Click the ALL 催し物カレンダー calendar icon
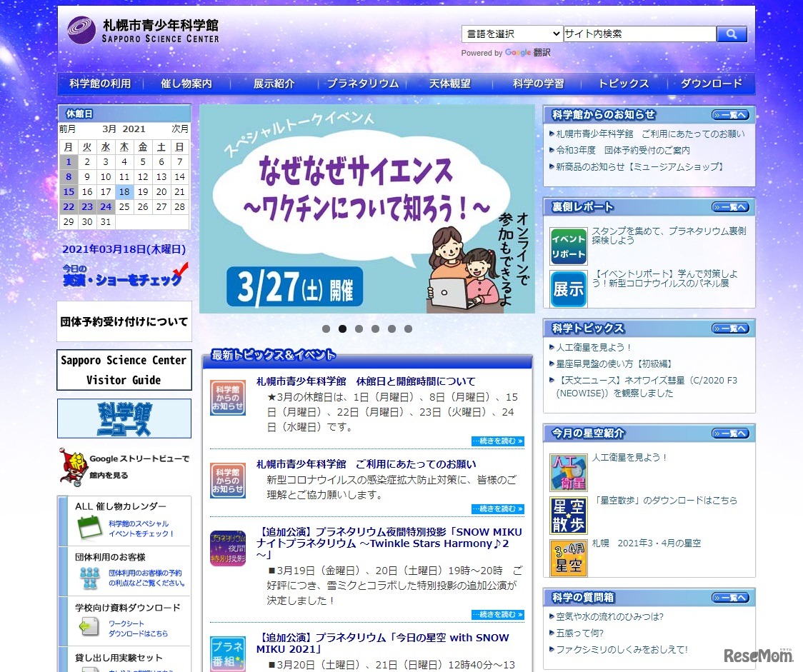The width and height of the screenshot is (803, 672). click(x=90, y=528)
